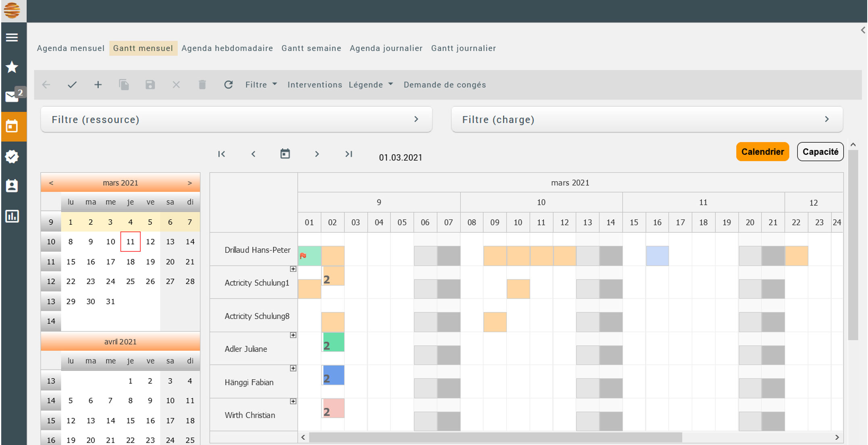Go to next period in Gantt
This screenshot has height=445, width=868.
317,154
